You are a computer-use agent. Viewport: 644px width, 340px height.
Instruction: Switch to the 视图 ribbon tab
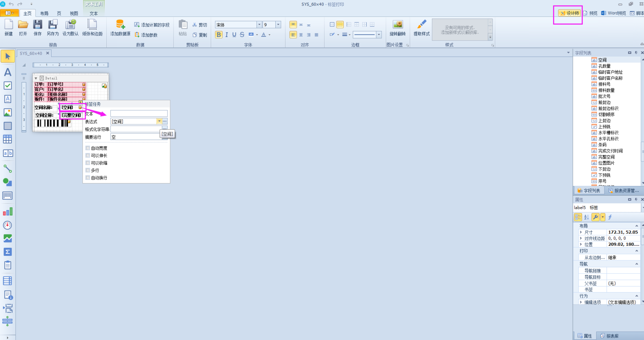(x=74, y=13)
